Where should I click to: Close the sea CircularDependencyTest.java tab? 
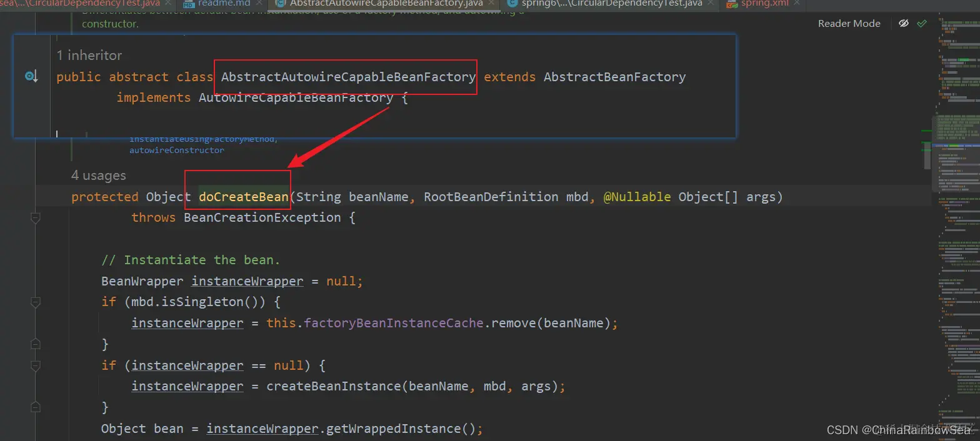click(168, 4)
